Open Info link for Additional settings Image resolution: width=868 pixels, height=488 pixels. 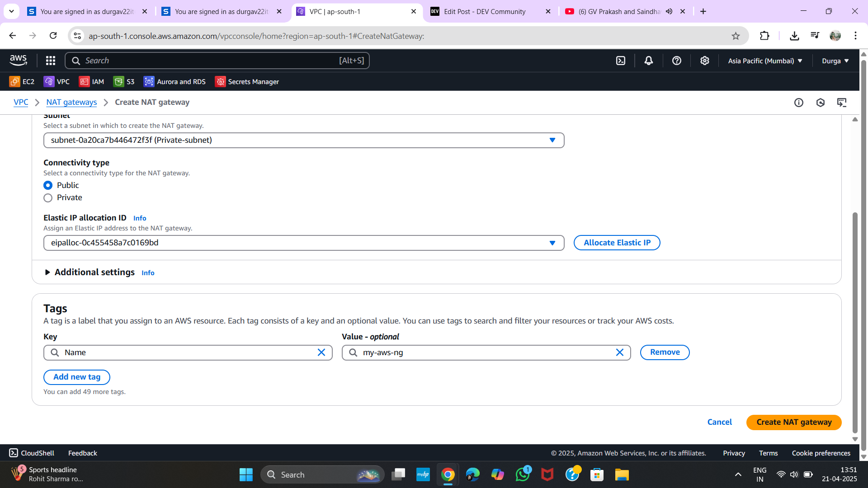tap(148, 273)
